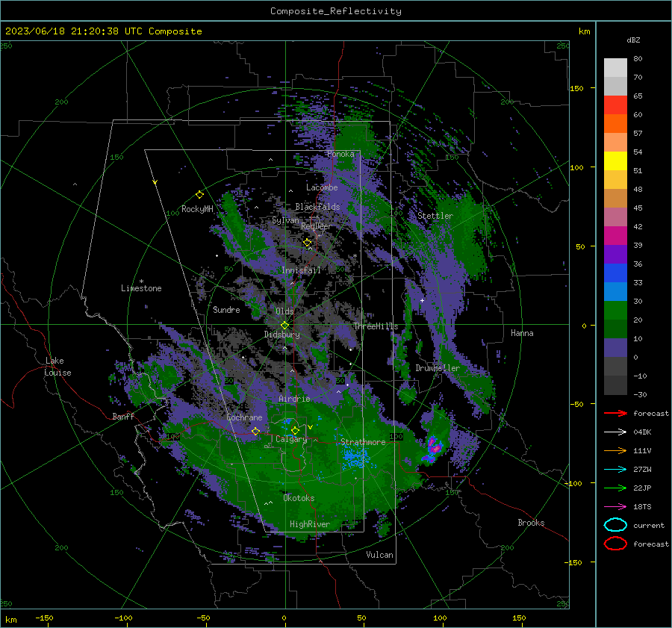
Task: Click the Didsbury label
Action: click(x=282, y=335)
